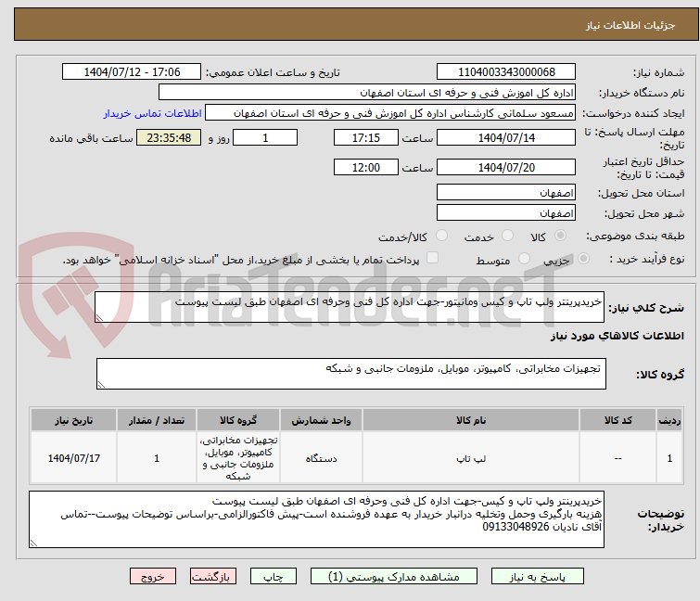Screen dimensions: 700x601
Task: Click the table header گروه کالا
Action: coord(238,420)
